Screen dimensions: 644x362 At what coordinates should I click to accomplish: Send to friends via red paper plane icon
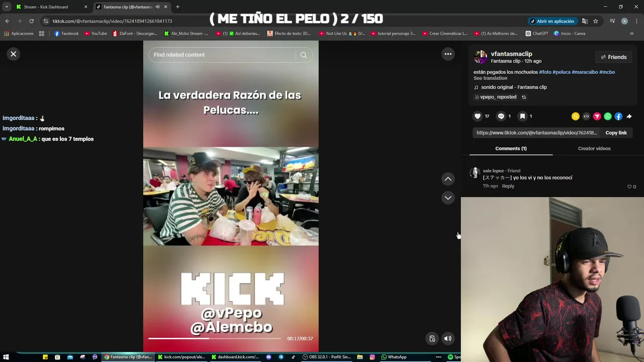point(597,116)
